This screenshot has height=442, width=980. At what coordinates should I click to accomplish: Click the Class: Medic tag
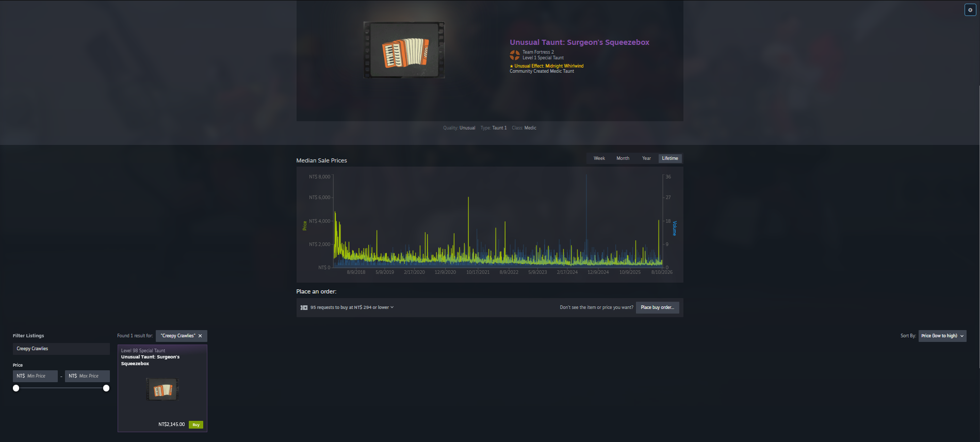pos(524,128)
